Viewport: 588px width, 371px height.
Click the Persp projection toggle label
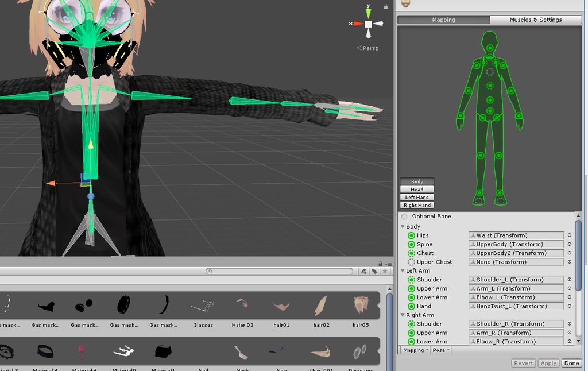(367, 48)
